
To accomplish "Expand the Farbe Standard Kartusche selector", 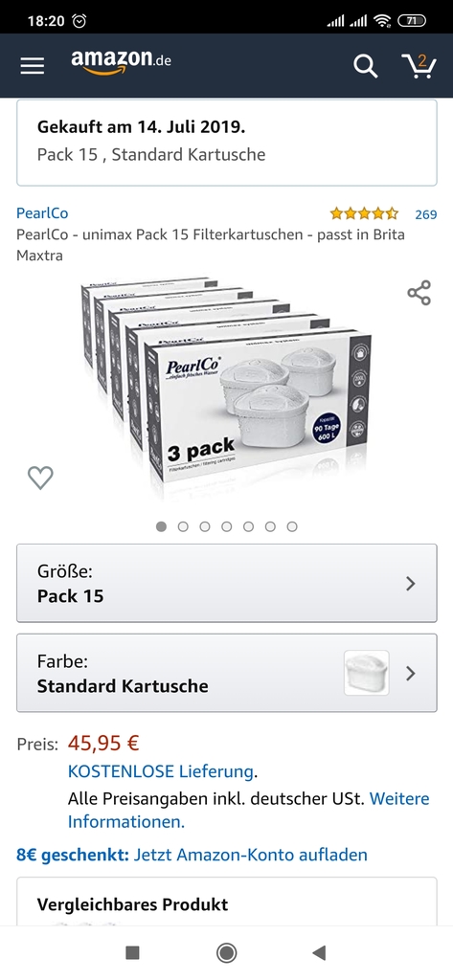I will coord(226,673).
